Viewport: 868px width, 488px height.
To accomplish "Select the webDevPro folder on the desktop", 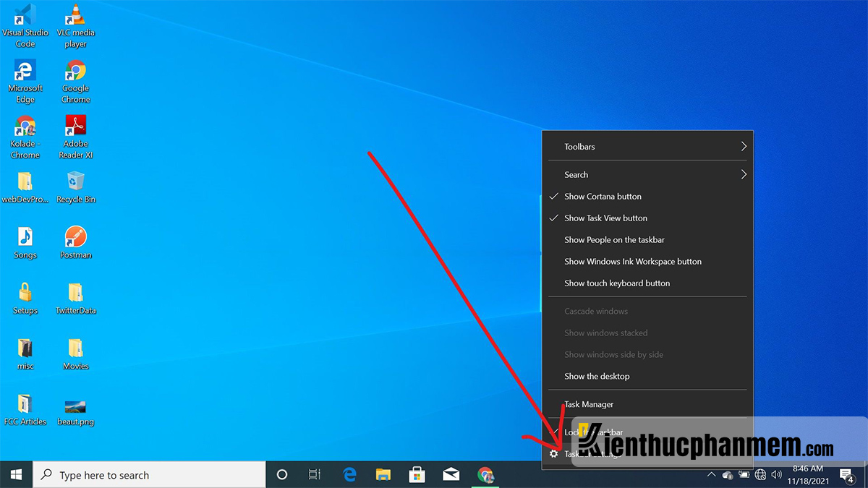I will tap(25, 187).
